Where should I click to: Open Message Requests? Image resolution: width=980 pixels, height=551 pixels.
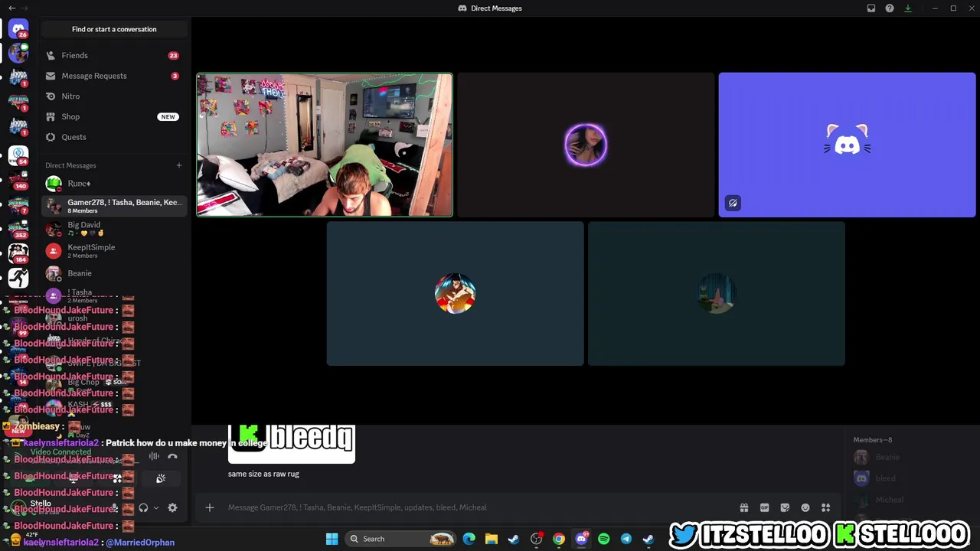(x=114, y=76)
